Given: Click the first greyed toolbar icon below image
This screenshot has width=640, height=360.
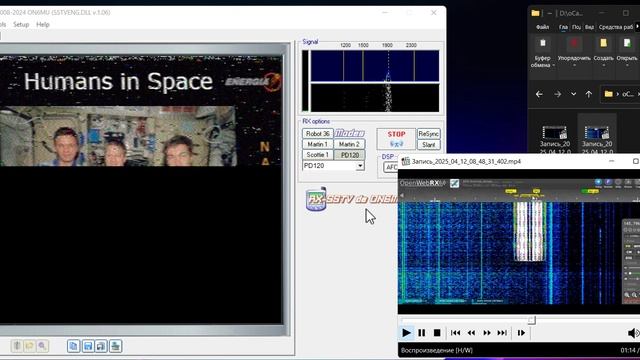Looking at the screenshot, I should pos(17,346).
